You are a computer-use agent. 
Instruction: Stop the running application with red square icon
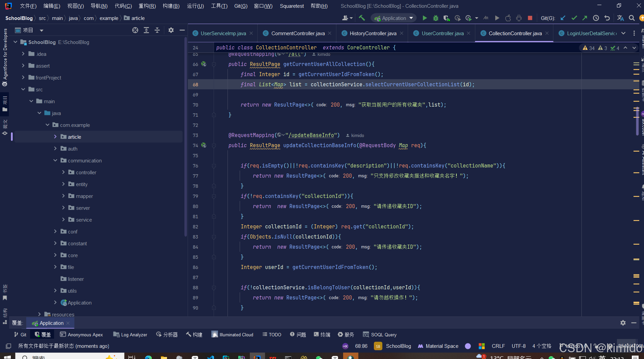pyautogui.click(x=530, y=18)
